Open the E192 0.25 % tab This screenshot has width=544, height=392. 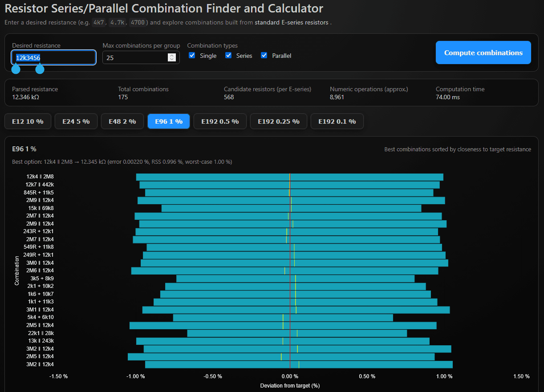coord(278,121)
